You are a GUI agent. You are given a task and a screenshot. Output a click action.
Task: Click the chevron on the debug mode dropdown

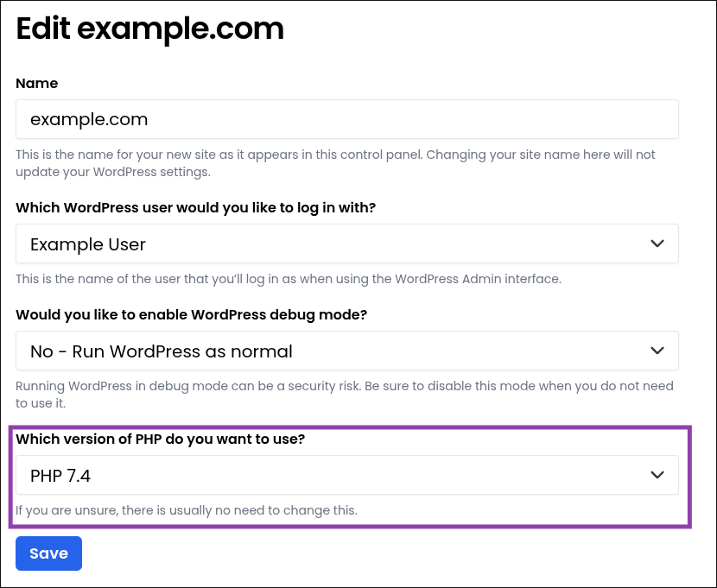[x=657, y=351]
